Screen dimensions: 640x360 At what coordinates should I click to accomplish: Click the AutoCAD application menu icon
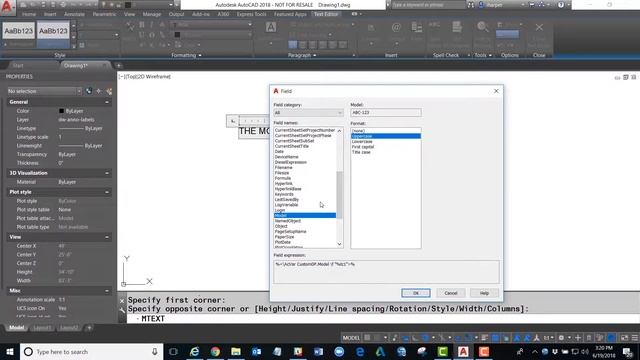point(7,7)
